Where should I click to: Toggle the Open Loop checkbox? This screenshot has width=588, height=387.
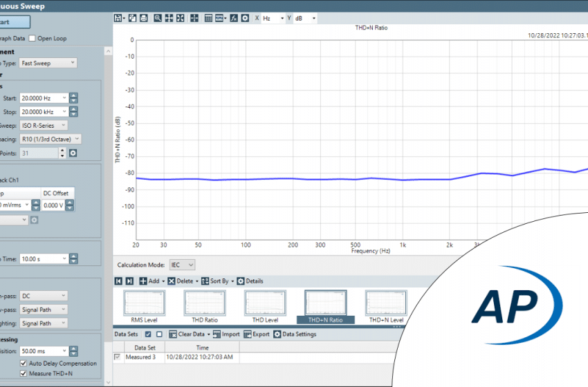pos(32,38)
